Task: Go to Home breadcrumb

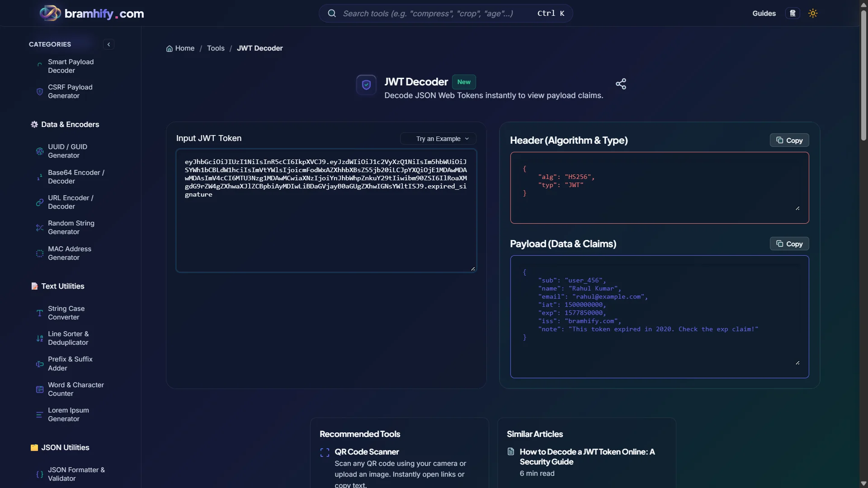Action: 180,48
